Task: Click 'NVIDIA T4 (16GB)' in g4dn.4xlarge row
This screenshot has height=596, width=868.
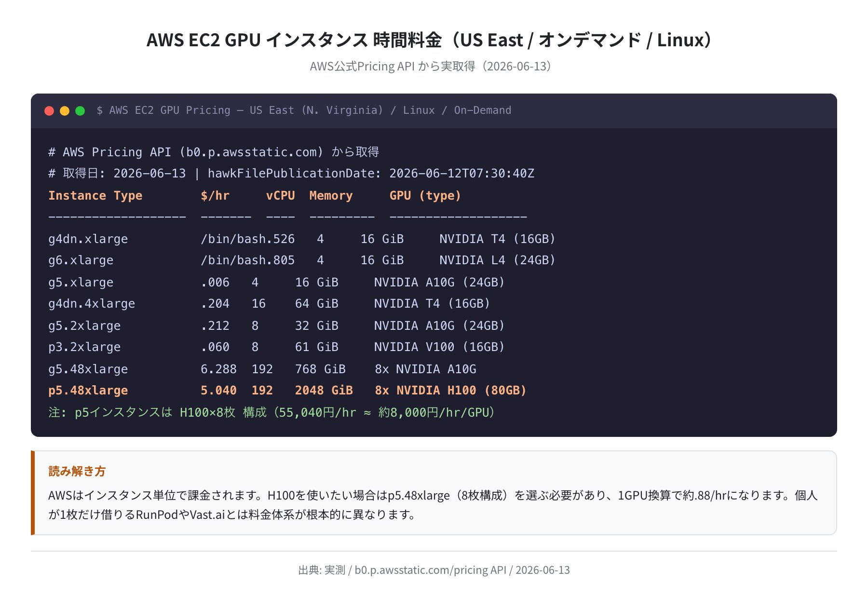Action: tap(432, 304)
